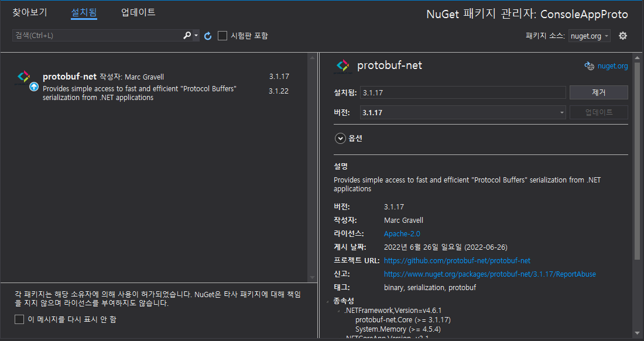Open the nuget.org link

[x=612, y=66]
